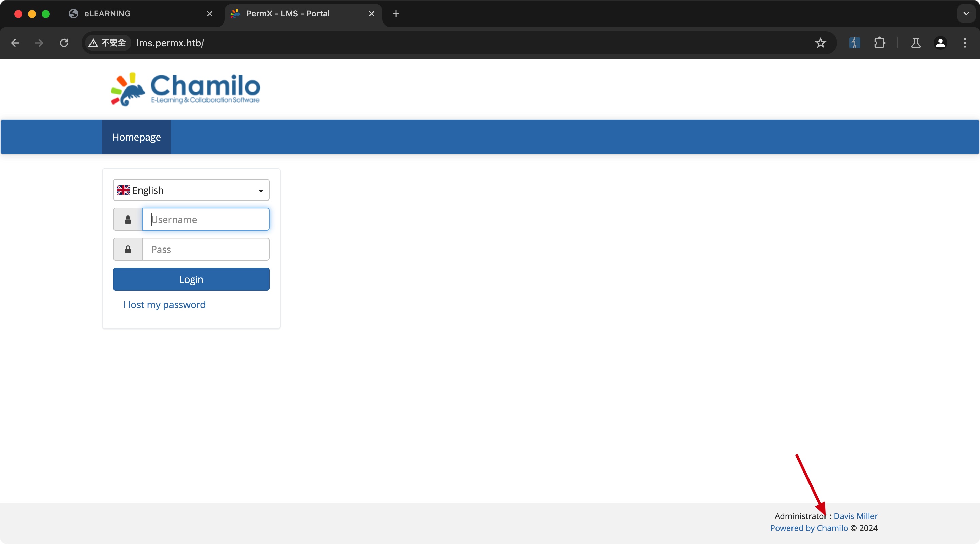The width and height of the screenshot is (980, 544).
Task: Click the blue Login button
Action: tap(191, 279)
